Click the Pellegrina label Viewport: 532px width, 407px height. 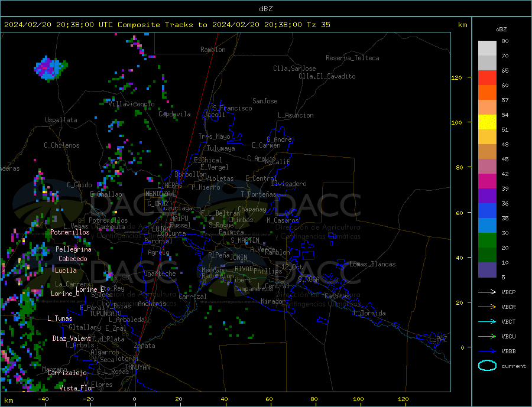74,249
